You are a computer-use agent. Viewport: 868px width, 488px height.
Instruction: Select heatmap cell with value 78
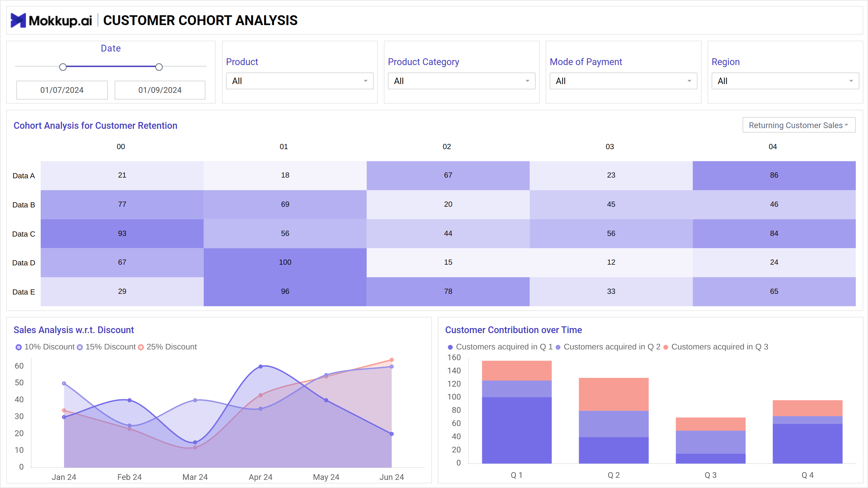pos(448,292)
